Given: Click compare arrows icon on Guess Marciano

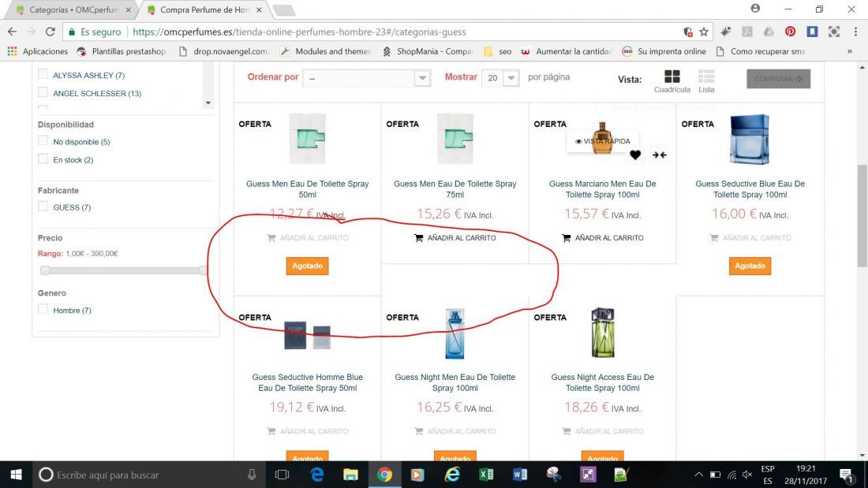Looking at the screenshot, I should pos(660,155).
